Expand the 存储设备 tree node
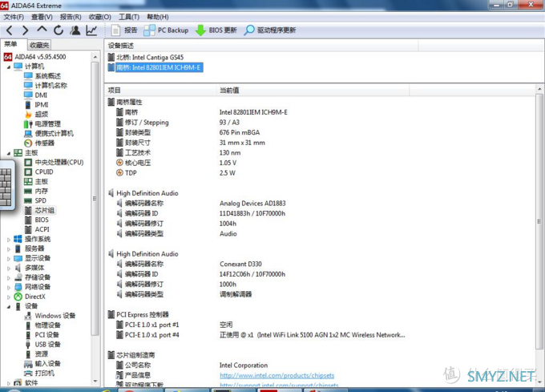 (9, 277)
